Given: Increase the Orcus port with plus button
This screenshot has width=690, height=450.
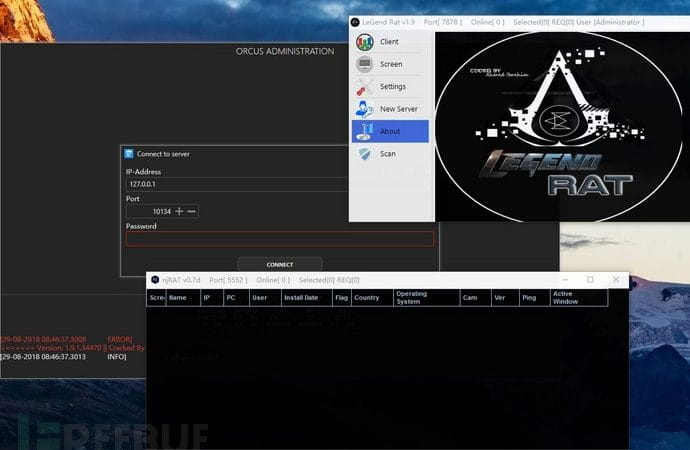Looking at the screenshot, I should click(179, 212).
